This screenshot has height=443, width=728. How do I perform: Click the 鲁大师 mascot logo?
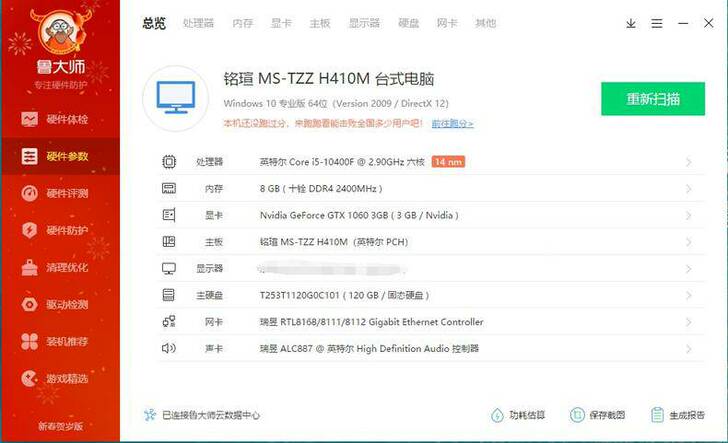click(x=60, y=32)
